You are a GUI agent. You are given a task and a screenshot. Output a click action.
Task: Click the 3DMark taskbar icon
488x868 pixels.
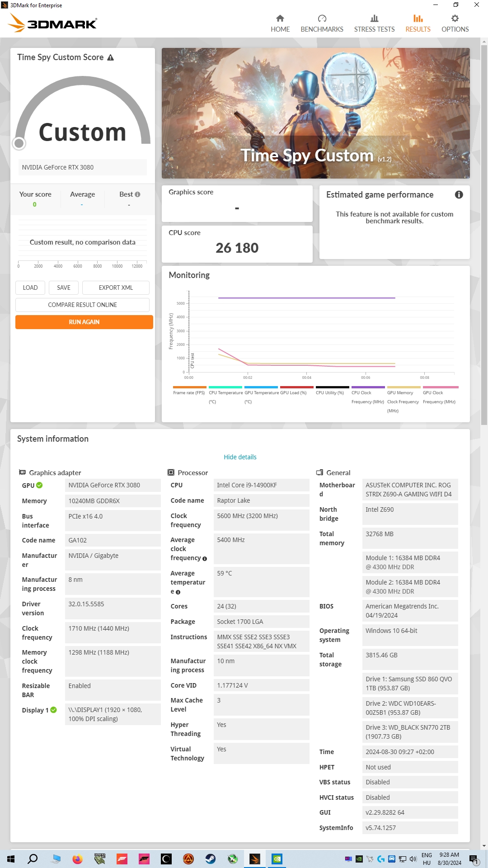[254, 859]
